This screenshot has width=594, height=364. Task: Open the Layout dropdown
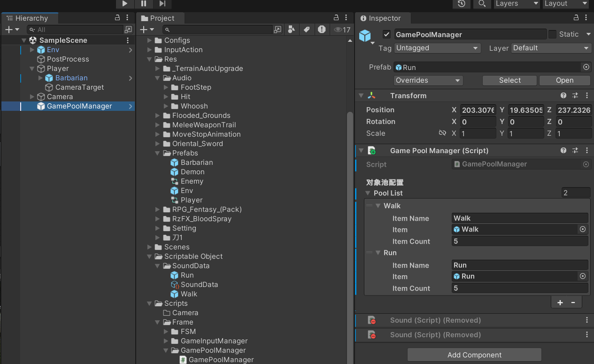point(565,4)
